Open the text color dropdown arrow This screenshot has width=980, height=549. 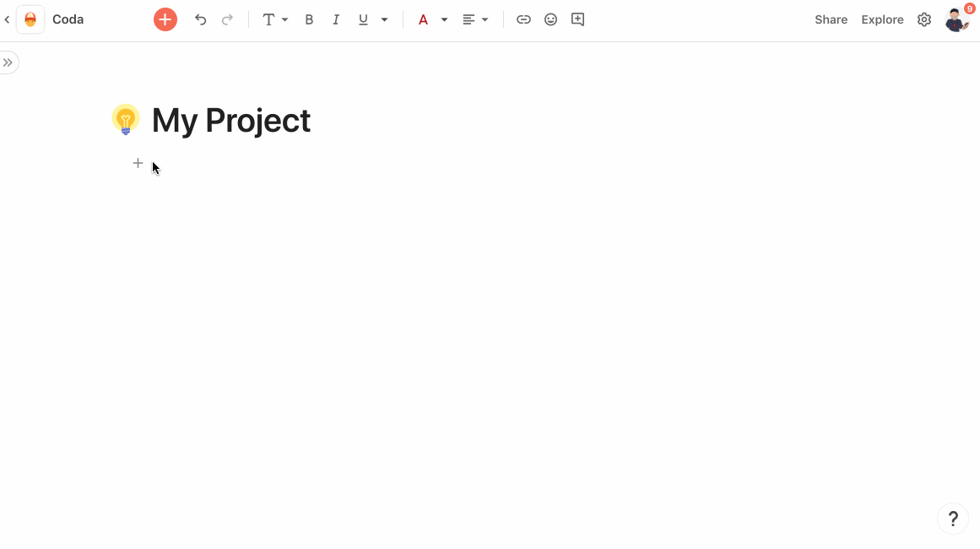coord(444,19)
